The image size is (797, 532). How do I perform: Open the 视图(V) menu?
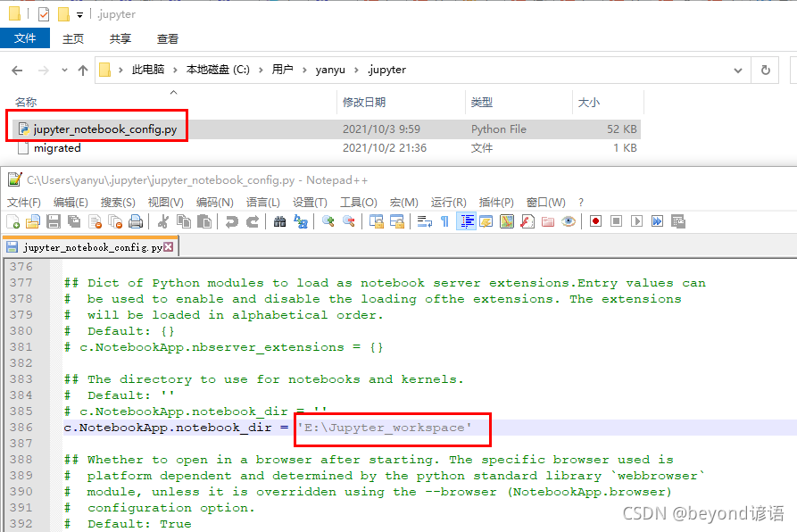point(166,203)
